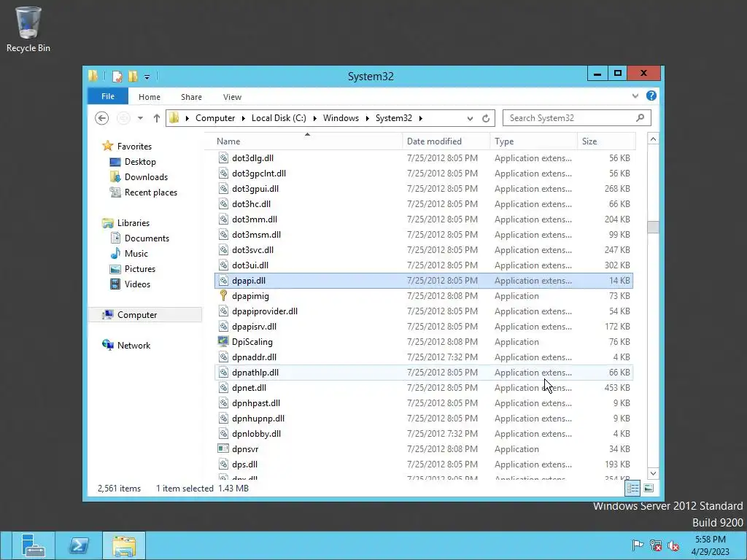747x560 pixels.
Task: Open the Recycle Bin desktop icon
Action: pos(28,29)
